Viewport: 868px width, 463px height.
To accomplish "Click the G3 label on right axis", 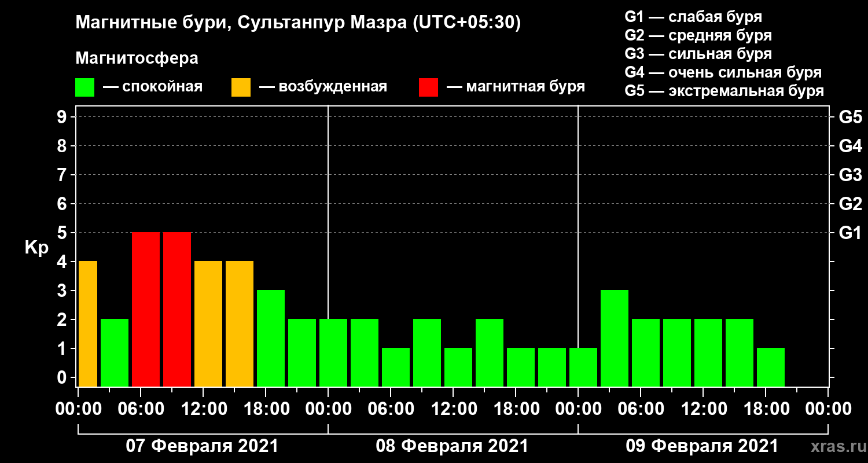I will pos(850,175).
